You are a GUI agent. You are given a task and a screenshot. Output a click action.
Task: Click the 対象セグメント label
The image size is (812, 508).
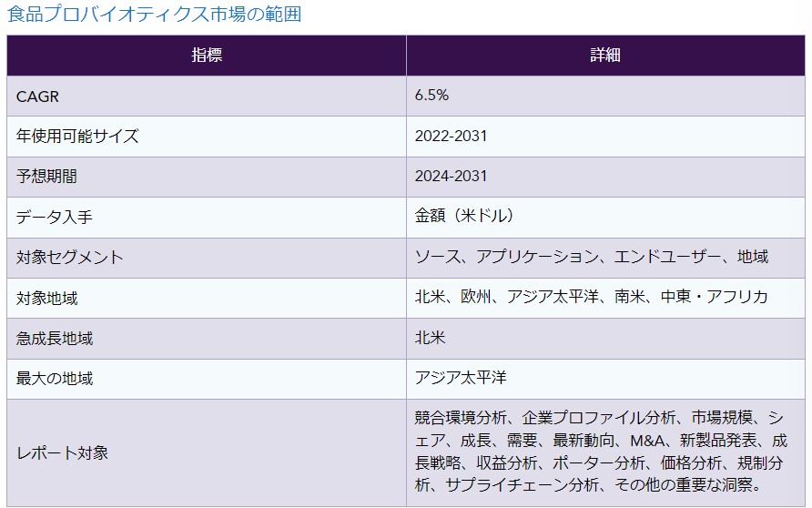point(70,258)
